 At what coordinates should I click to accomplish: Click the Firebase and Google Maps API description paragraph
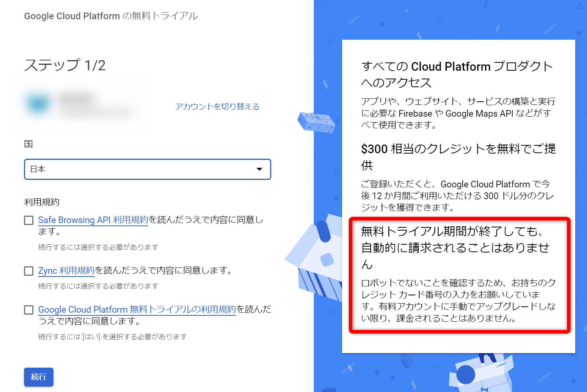(x=458, y=113)
